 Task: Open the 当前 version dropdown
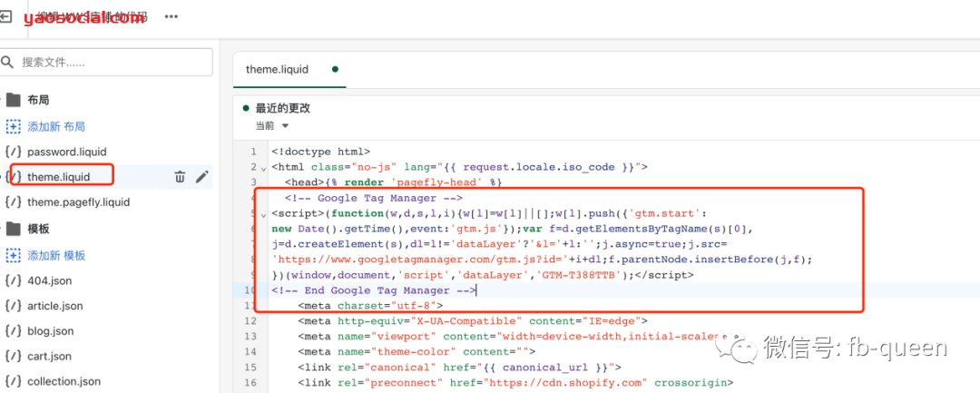click(x=272, y=125)
